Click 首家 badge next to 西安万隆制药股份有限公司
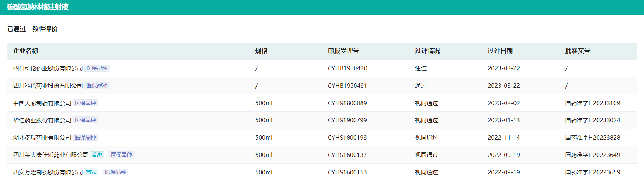Image resolution: width=644 pixels, height=184 pixels. pyautogui.click(x=91, y=172)
